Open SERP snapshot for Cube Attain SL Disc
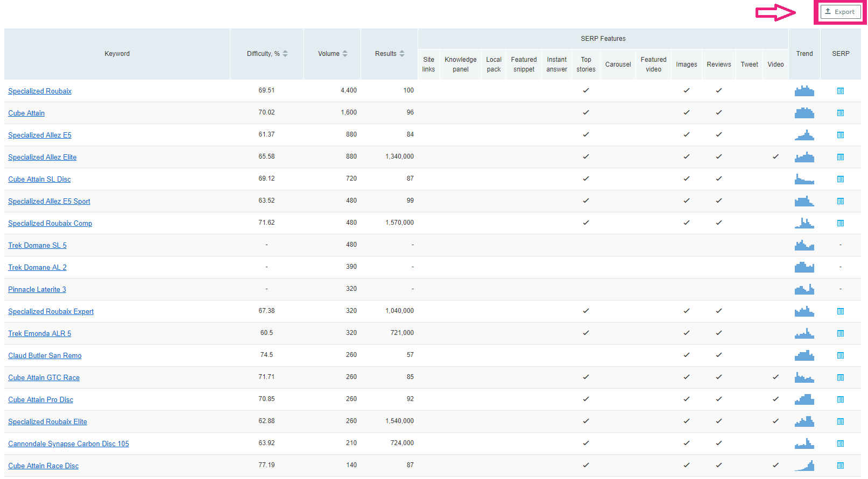 841,179
